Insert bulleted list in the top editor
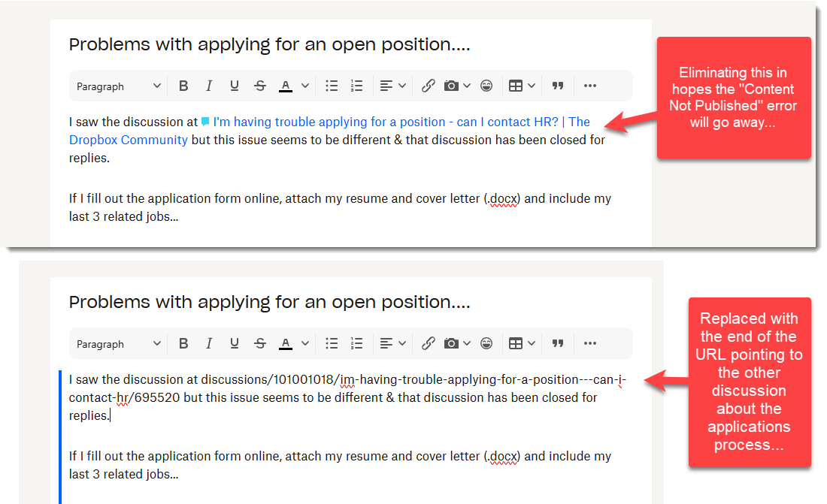The image size is (827, 504). coord(332,86)
